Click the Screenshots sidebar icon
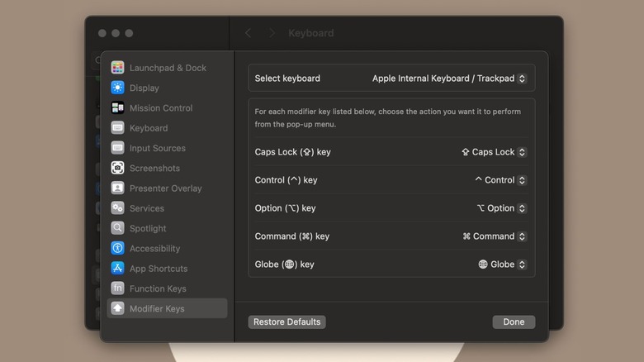This screenshot has width=644, height=362. [117, 168]
